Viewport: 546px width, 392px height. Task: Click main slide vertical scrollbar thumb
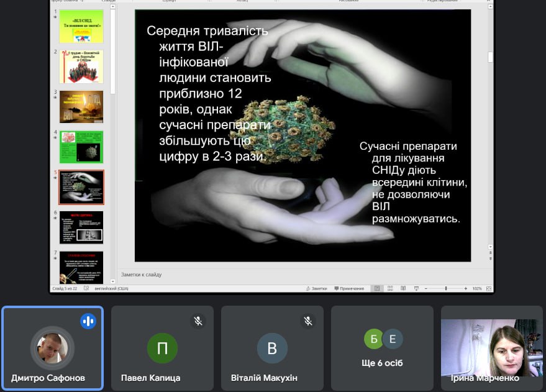point(490,57)
